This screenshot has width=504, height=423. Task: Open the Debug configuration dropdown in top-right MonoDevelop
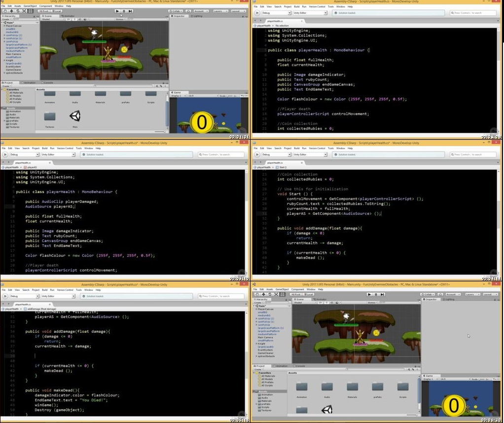coord(277,13)
